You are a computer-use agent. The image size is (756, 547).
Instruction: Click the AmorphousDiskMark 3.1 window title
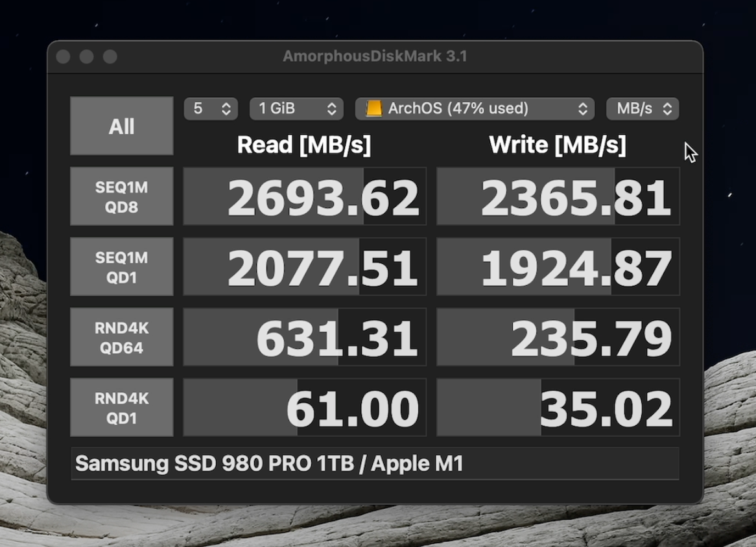pos(375,56)
